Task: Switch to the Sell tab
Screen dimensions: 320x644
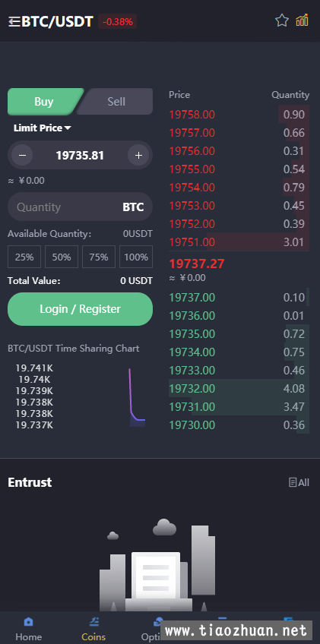Action: pos(116,102)
